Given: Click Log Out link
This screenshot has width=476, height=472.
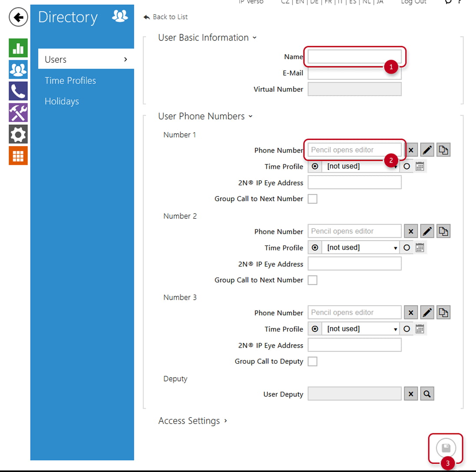Looking at the screenshot, I should tap(413, 2).
